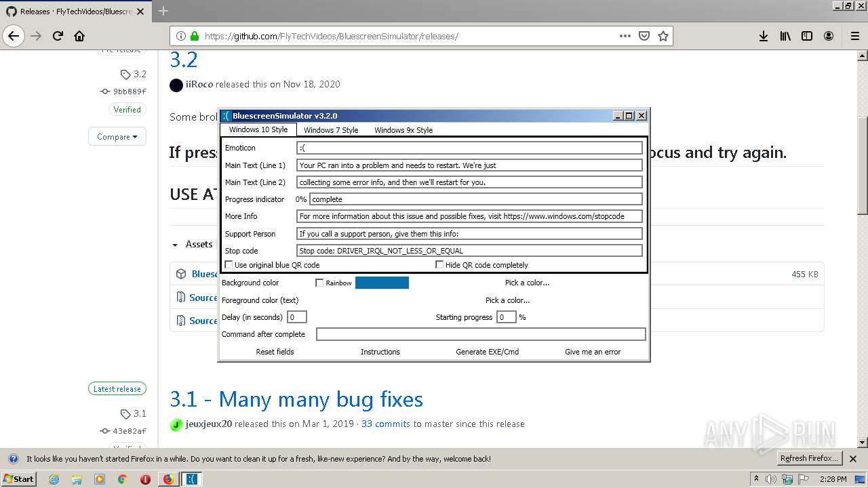Focus the Stop code input field

(469, 251)
